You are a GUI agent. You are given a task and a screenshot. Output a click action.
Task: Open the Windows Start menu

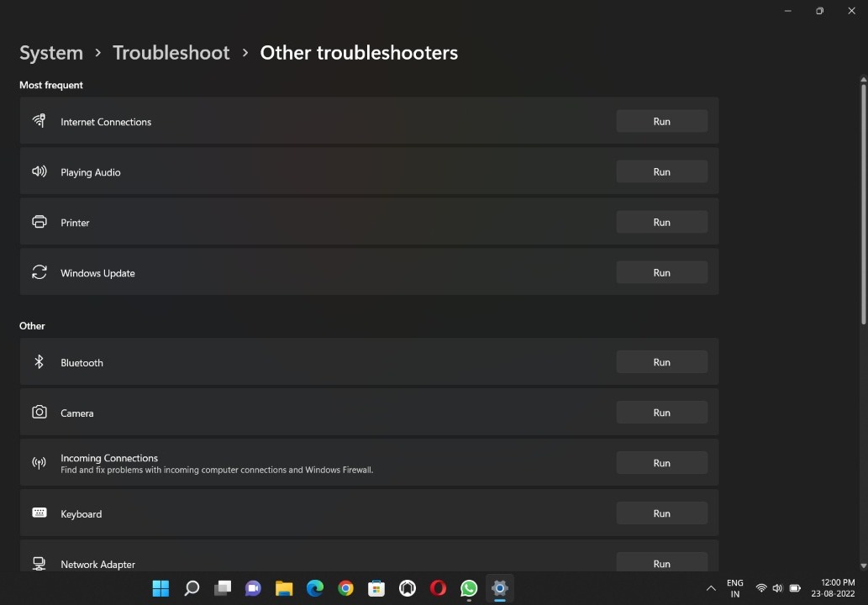160,588
